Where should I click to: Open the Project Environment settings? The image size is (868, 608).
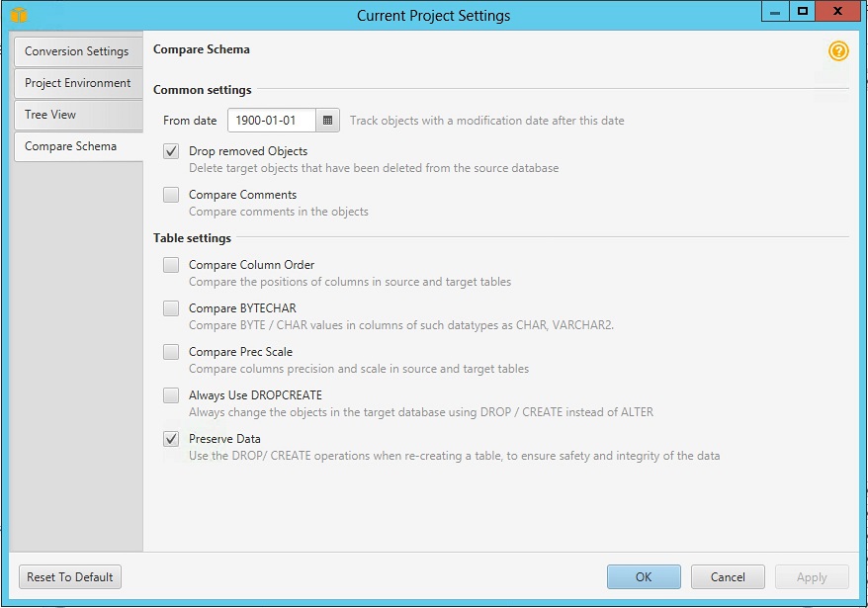79,83
